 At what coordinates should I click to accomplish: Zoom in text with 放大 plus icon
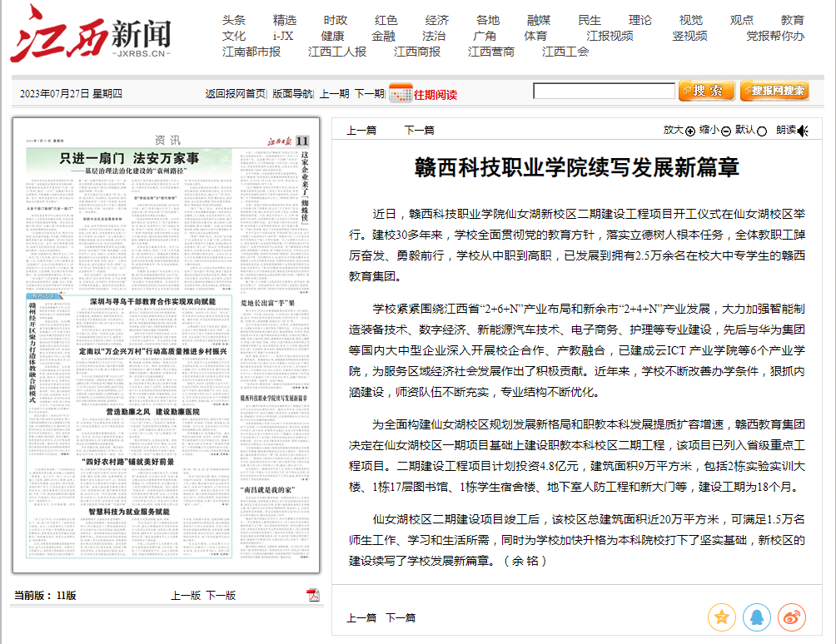pyautogui.click(x=689, y=131)
